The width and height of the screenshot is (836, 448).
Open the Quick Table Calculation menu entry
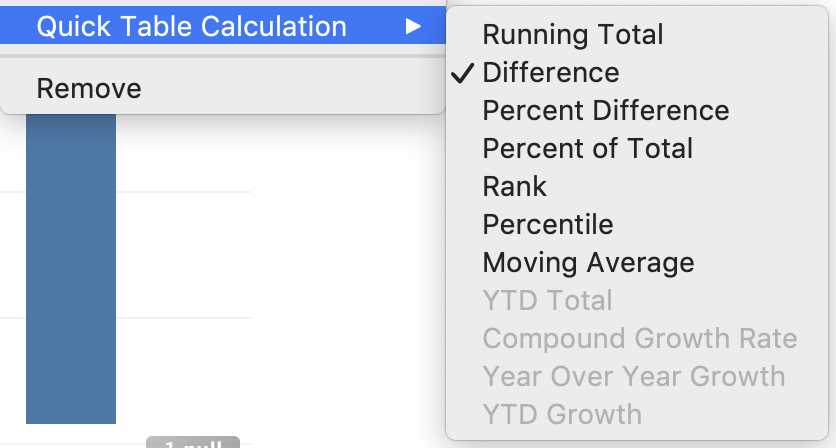pyautogui.click(x=191, y=27)
